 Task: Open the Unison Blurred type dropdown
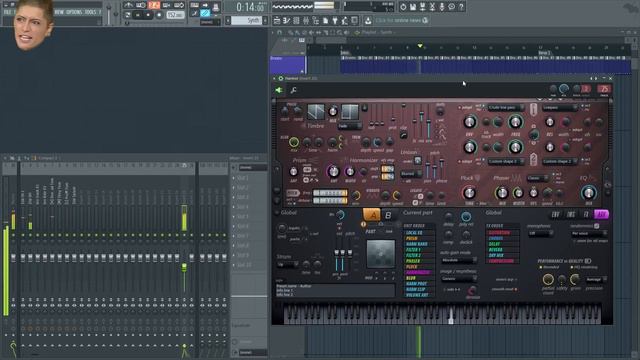[411, 174]
